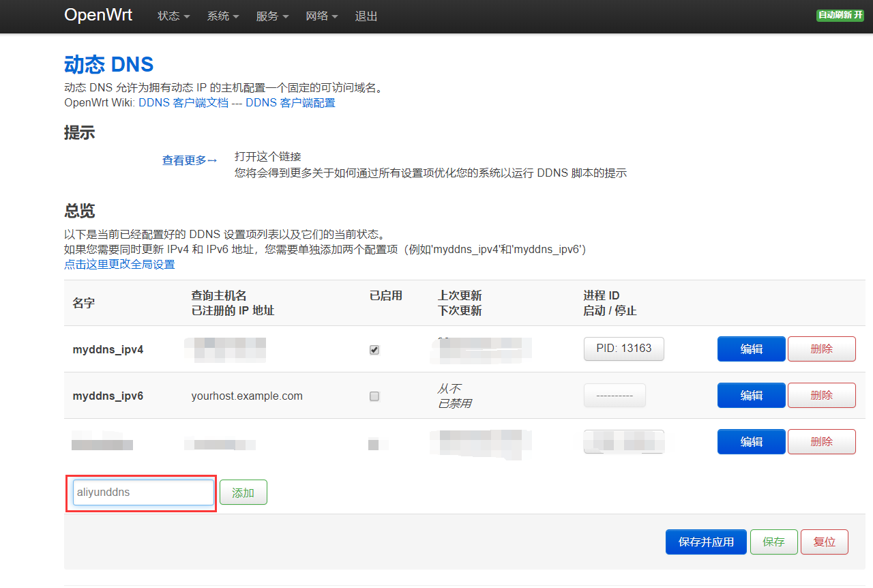Uncheck the enabled box for myddns_ipv4

pyautogui.click(x=374, y=350)
